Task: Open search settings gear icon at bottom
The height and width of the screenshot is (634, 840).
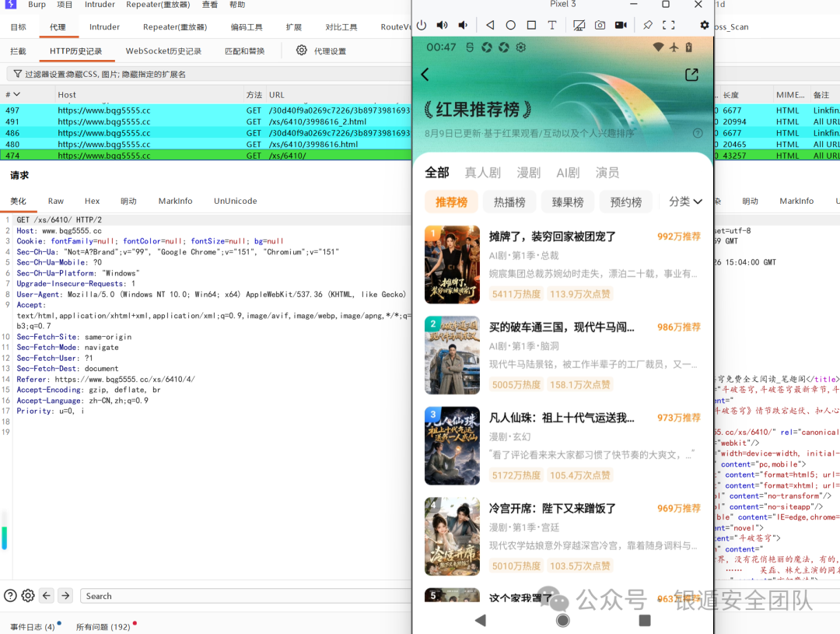Action: tap(28, 595)
